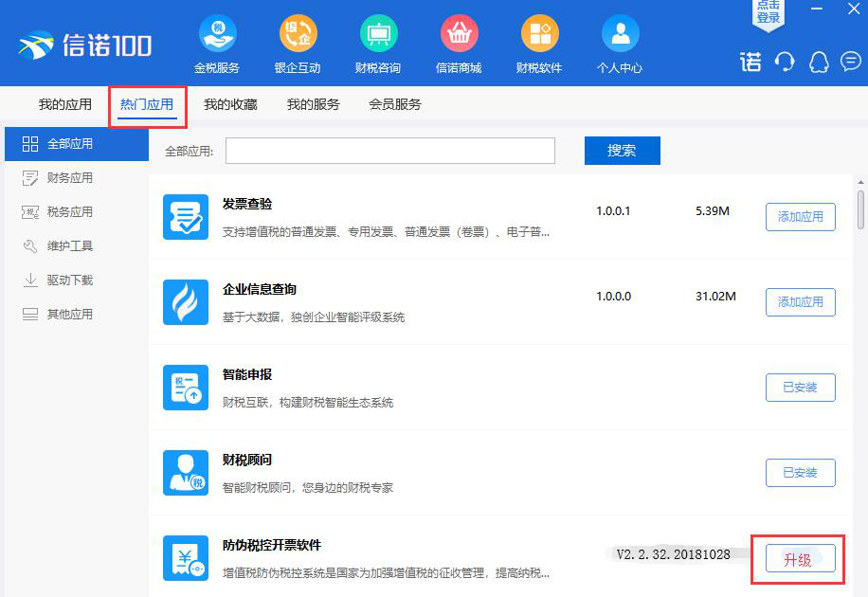Click 升级 for 防伪税控开票软件
This screenshot has height=597, width=868.
tap(801, 559)
